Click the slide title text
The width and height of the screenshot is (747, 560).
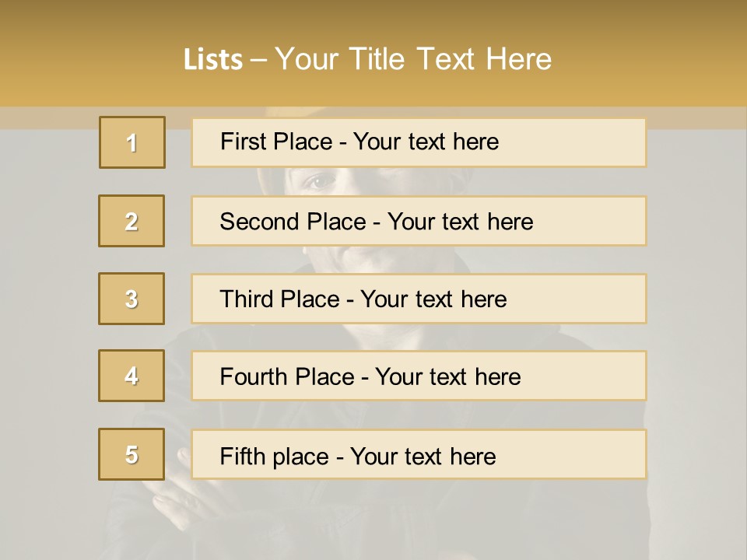(x=367, y=59)
